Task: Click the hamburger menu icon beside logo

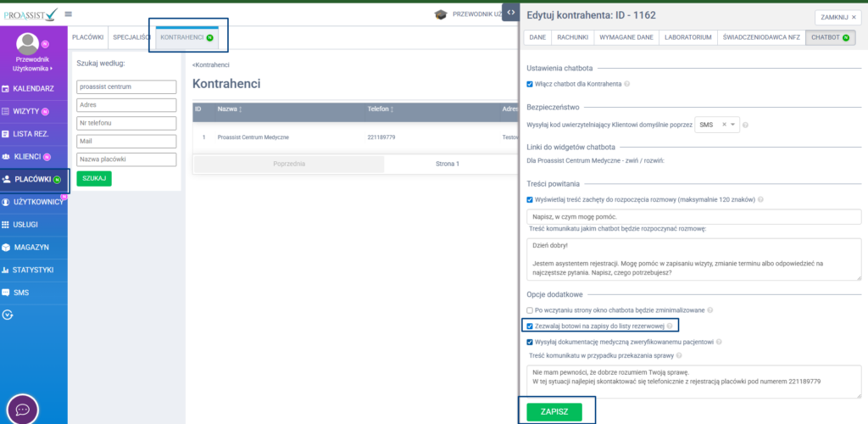Action: 68,14
